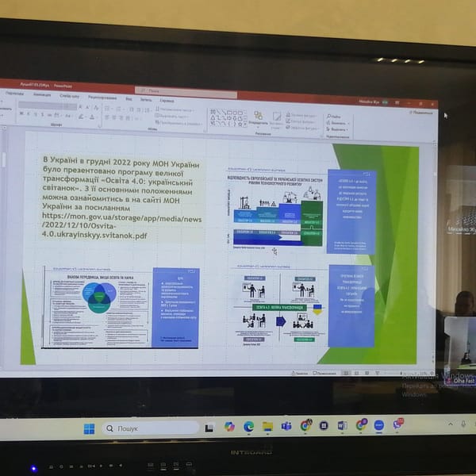Select the bottom-left slide image about education

click(x=109, y=306)
